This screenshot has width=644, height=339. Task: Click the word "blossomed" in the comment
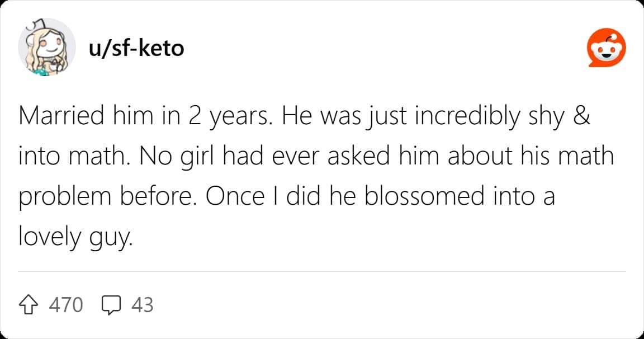click(x=418, y=197)
